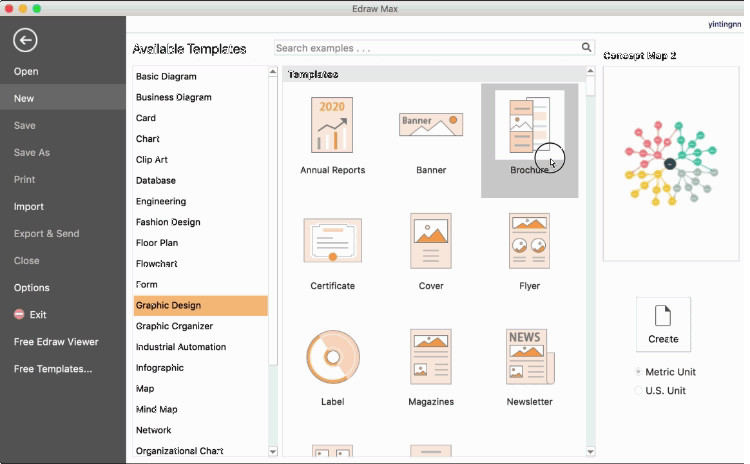Select the Annual Reports template icon
The image size is (750, 464).
tap(332, 125)
